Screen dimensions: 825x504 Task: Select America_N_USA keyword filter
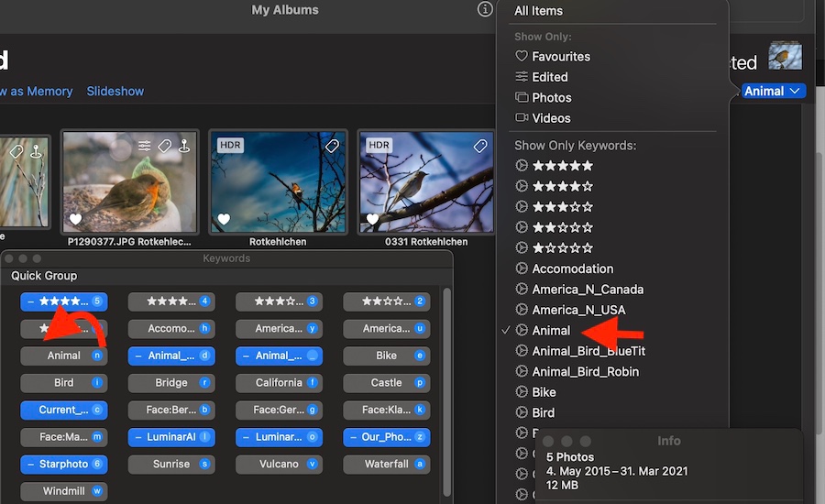(578, 310)
